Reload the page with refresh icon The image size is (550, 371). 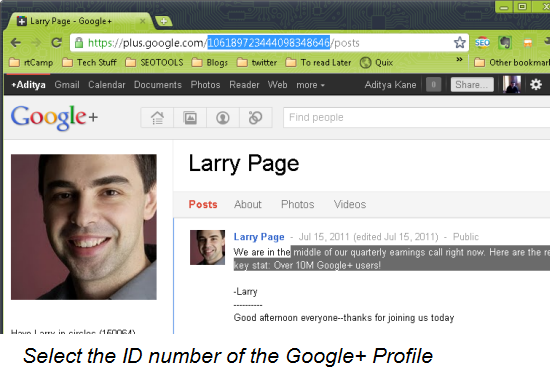pos(56,42)
